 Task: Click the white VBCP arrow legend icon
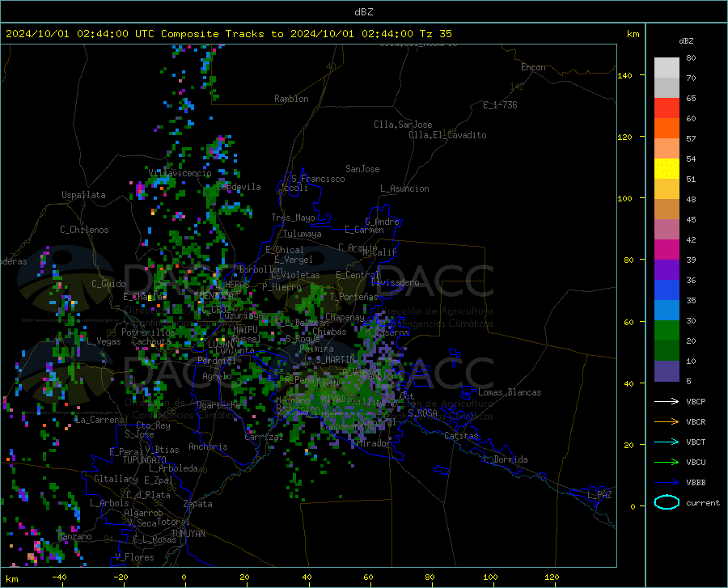coord(667,401)
